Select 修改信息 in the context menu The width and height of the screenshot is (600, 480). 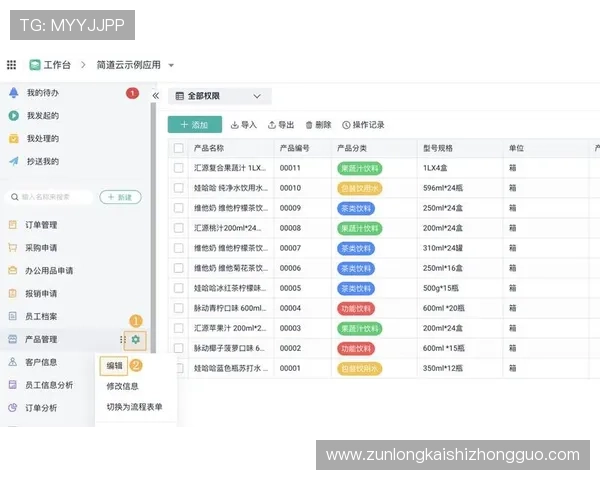[x=122, y=386]
